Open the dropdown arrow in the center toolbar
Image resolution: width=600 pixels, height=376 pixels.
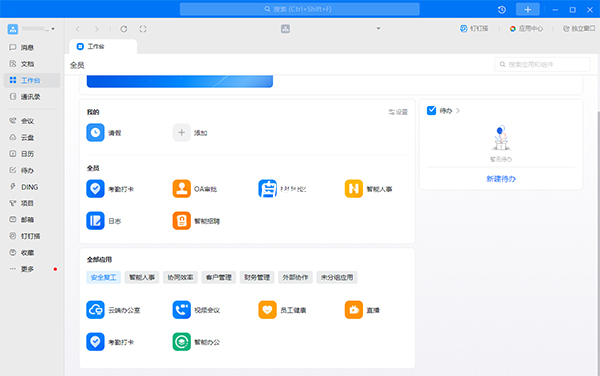click(x=378, y=28)
